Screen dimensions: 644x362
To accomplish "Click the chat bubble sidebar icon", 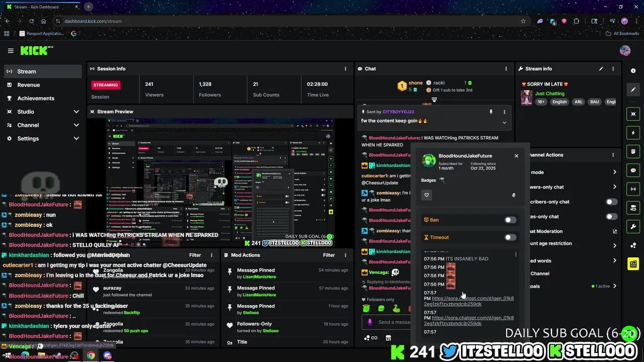I will pos(633,170).
